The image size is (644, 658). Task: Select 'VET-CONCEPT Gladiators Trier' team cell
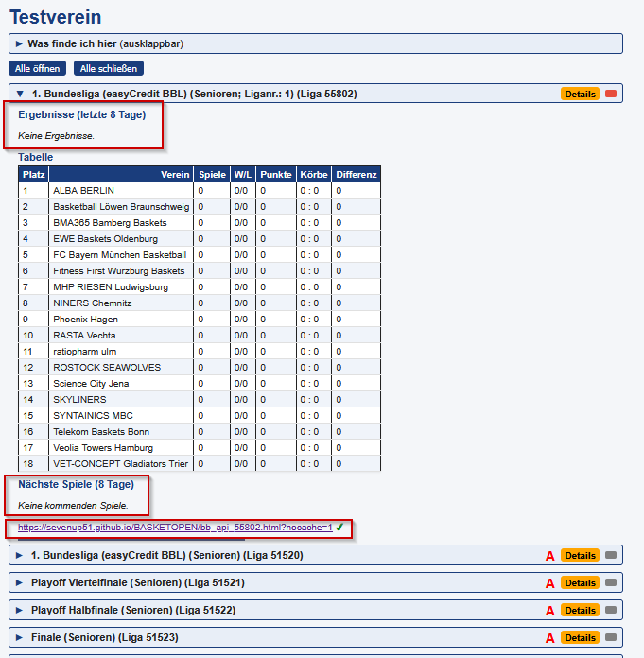pyautogui.click(x=121, y=463)
